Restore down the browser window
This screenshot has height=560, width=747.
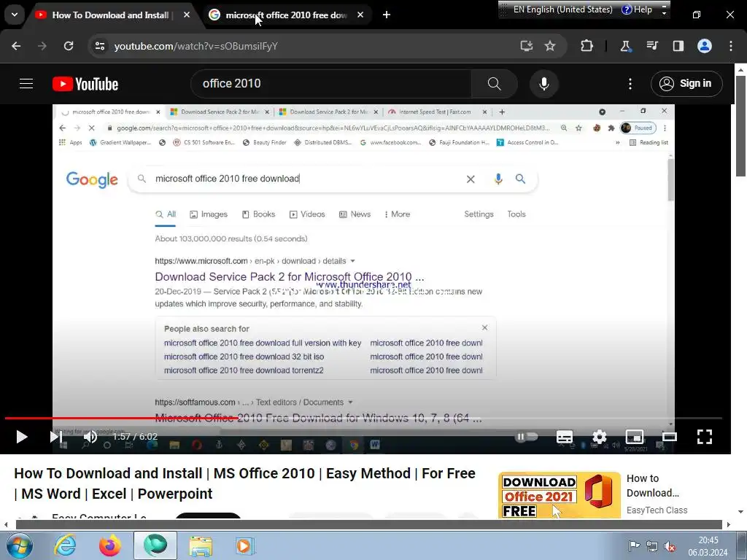[697, 15]
